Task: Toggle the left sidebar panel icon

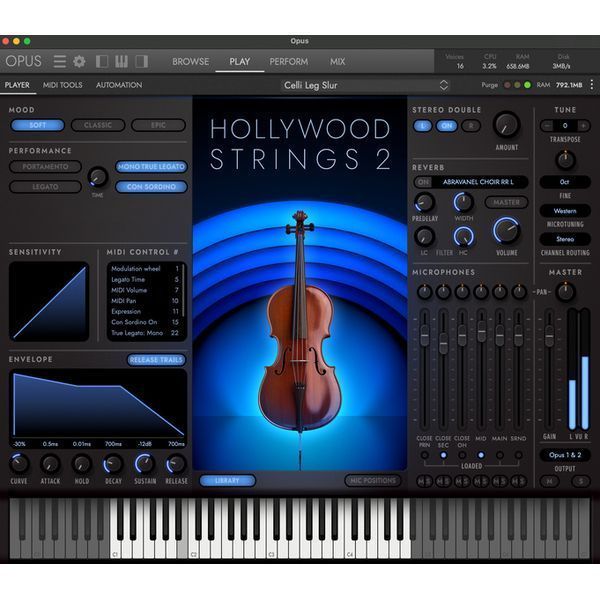Action: tap(102, 61)
